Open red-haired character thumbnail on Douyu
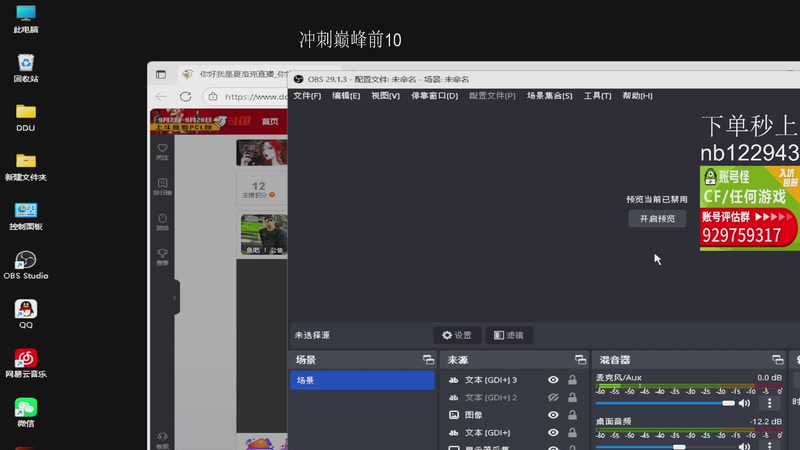The image size is (800, 450). point(262,152)
